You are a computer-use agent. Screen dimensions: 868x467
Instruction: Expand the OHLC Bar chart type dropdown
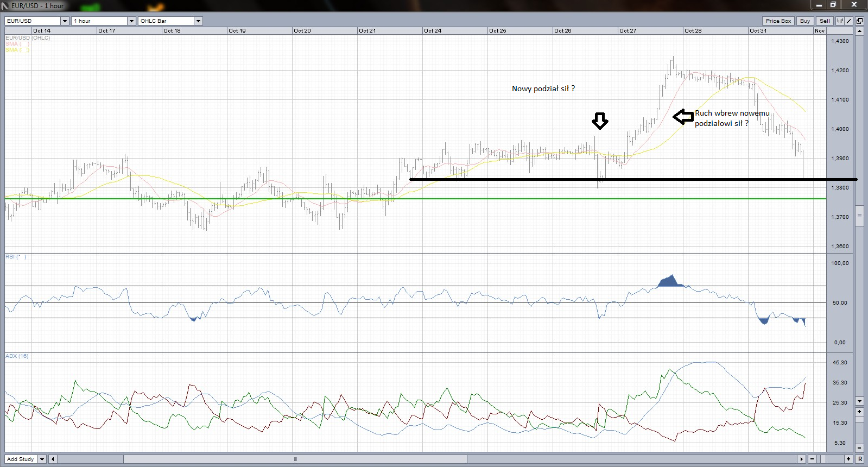(198, 21)
